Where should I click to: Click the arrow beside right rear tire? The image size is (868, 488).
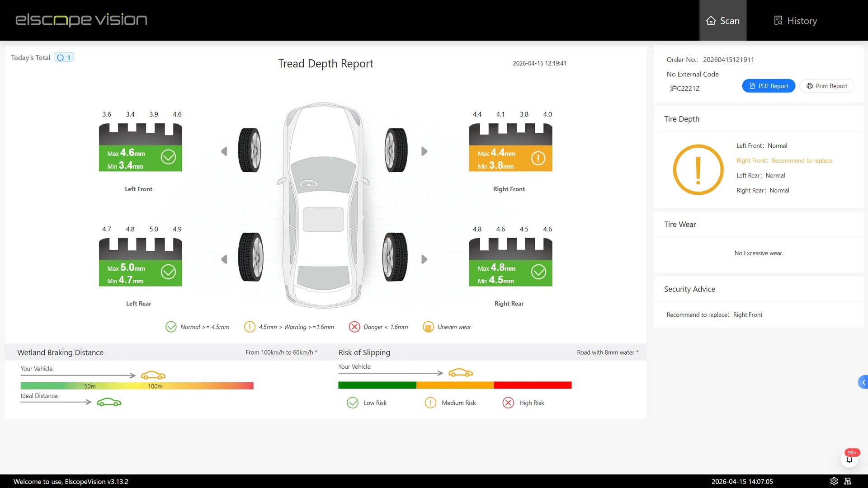(424, 259)
